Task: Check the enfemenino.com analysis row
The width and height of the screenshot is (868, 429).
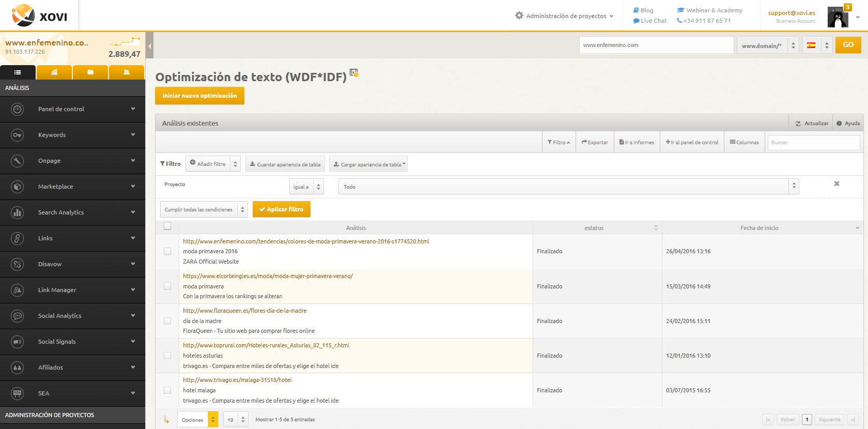Action: point(167,251)
